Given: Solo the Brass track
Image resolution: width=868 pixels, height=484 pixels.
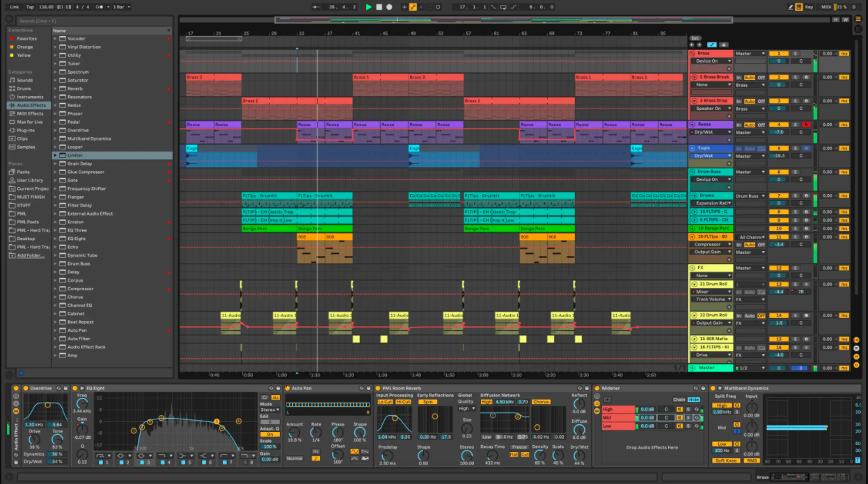Looking at the screenshot, I should point(795,54).
